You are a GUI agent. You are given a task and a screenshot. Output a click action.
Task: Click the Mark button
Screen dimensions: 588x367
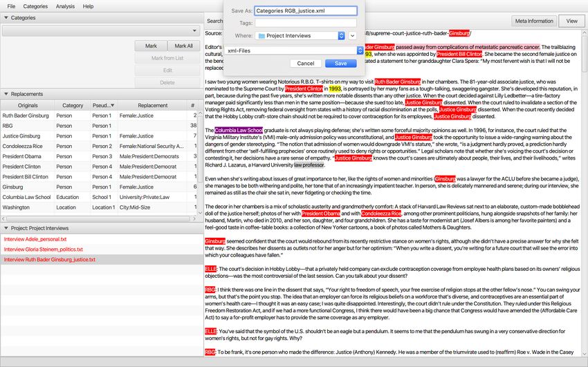click(151, 46)
